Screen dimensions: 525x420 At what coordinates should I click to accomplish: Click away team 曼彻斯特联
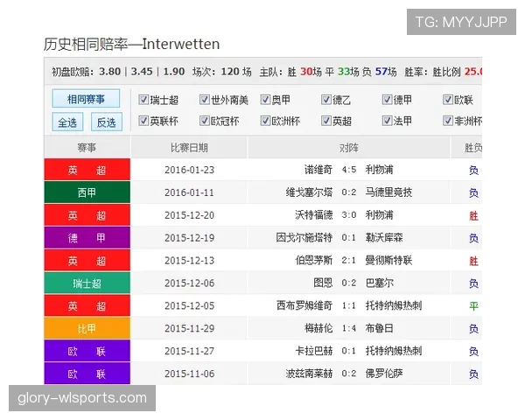tap(388, 260)
